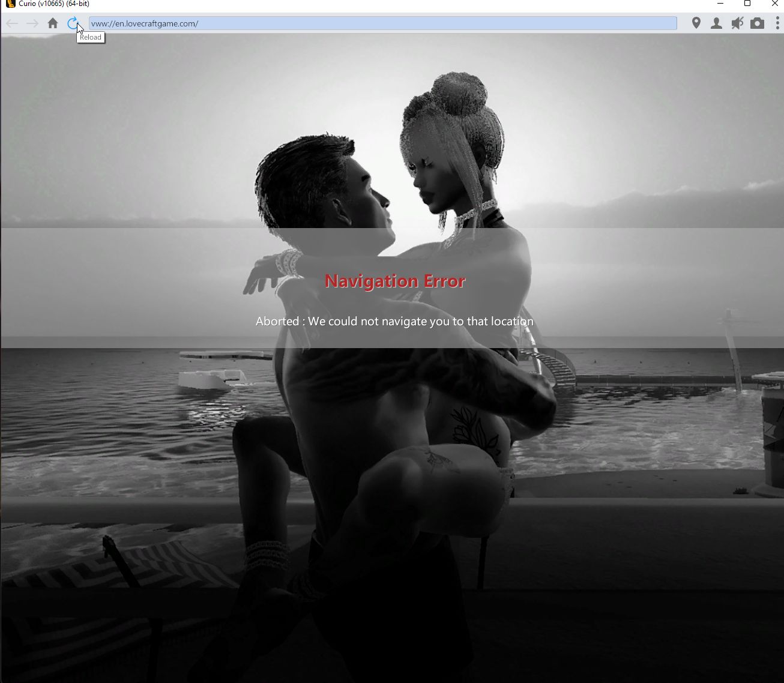The image size is (784, 683).
Task: Click the Curio app icon in title bar
Action: click(x=10, y=4)
